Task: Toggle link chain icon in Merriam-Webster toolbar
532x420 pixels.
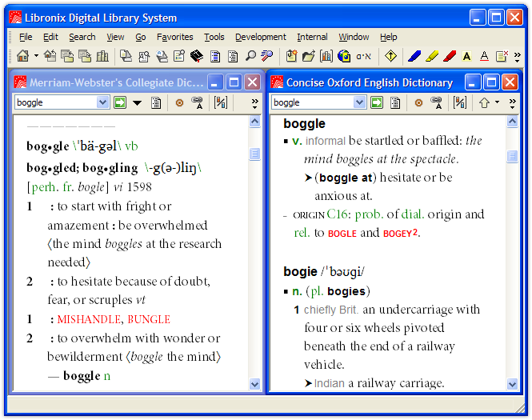Action: [198, 102]
